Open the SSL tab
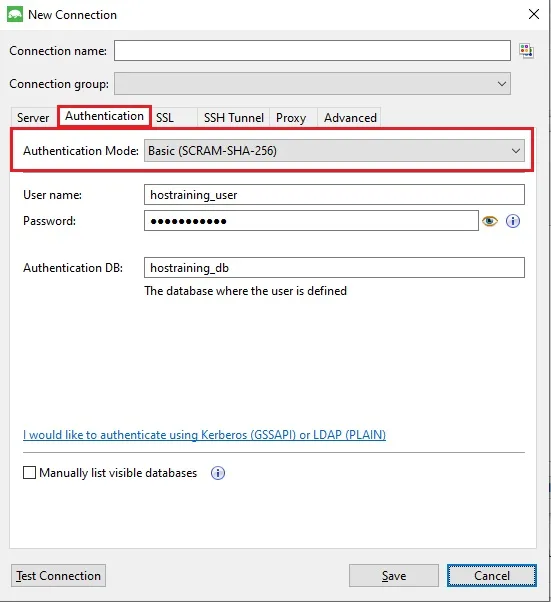 (165, 117)
